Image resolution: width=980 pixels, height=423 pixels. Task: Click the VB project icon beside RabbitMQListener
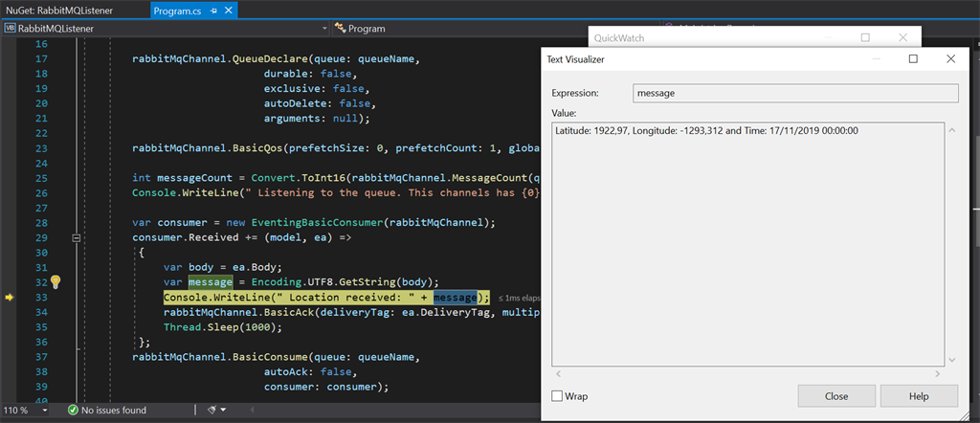click(11, 29)
